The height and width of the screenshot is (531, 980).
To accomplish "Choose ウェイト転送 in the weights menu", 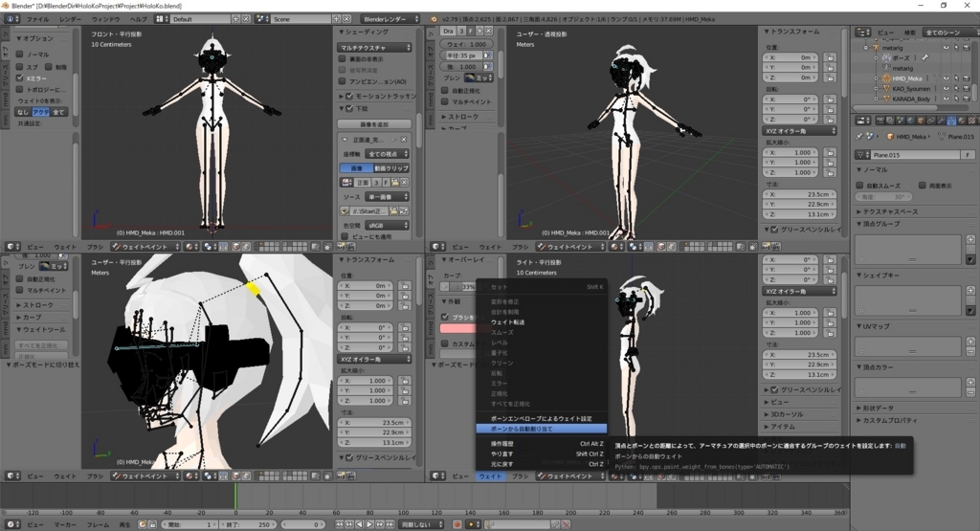I will (x=542, y=322).
